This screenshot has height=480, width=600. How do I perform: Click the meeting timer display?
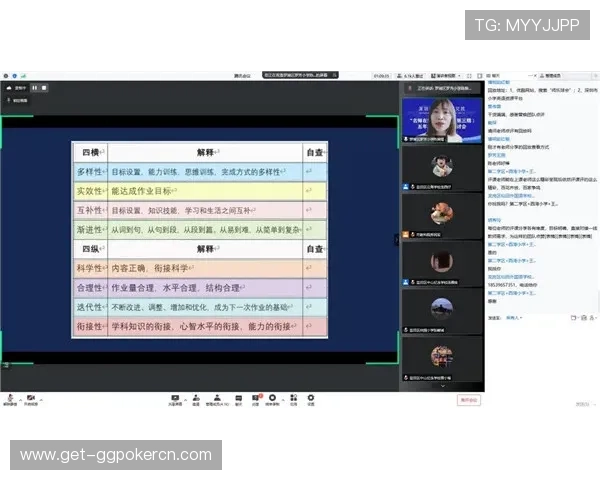pos(381,76)
